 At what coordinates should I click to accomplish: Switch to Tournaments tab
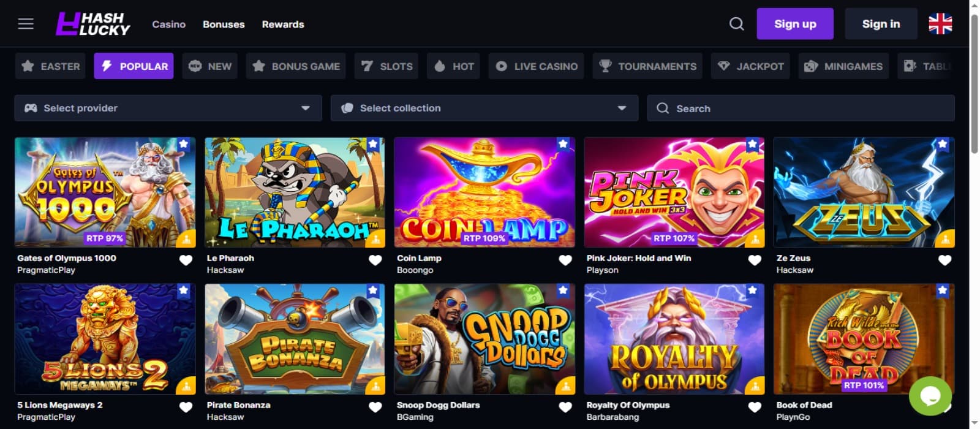coord(647,66)
